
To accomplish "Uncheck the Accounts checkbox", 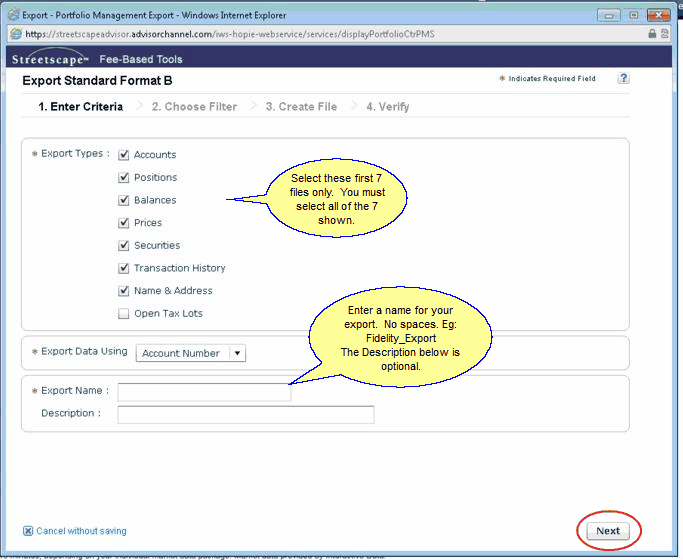I will click(124, 155).
